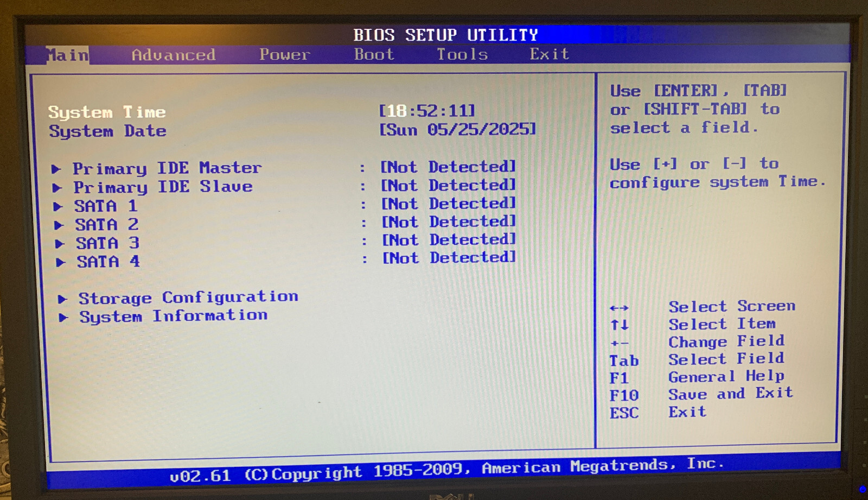Click the triangle icon for SATA 3
The width and height of the screenshot is (868, 500).
point(60,244)
